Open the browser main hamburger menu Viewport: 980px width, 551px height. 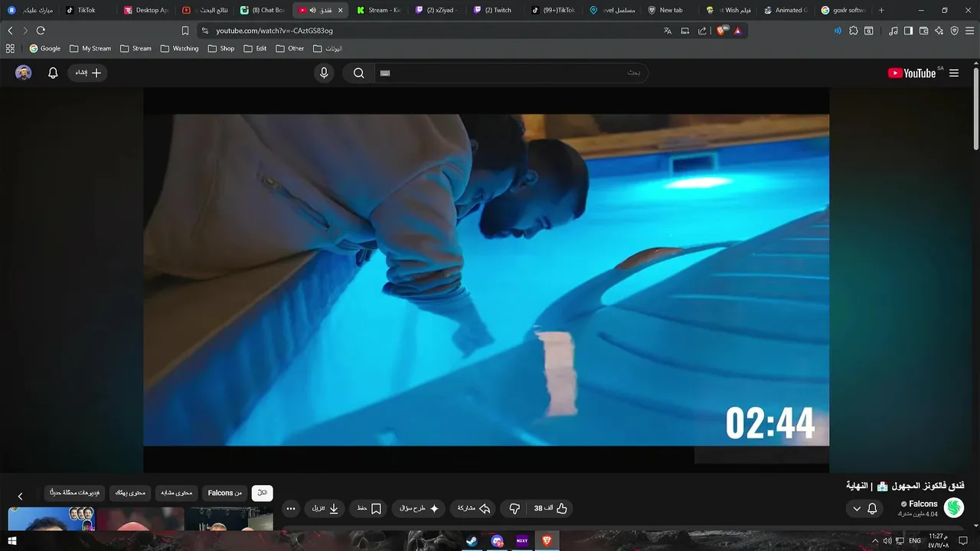click(969, 31)
